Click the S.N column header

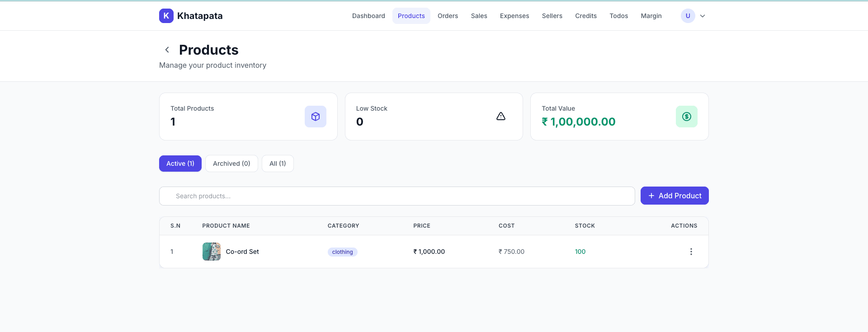coord(175,226)
